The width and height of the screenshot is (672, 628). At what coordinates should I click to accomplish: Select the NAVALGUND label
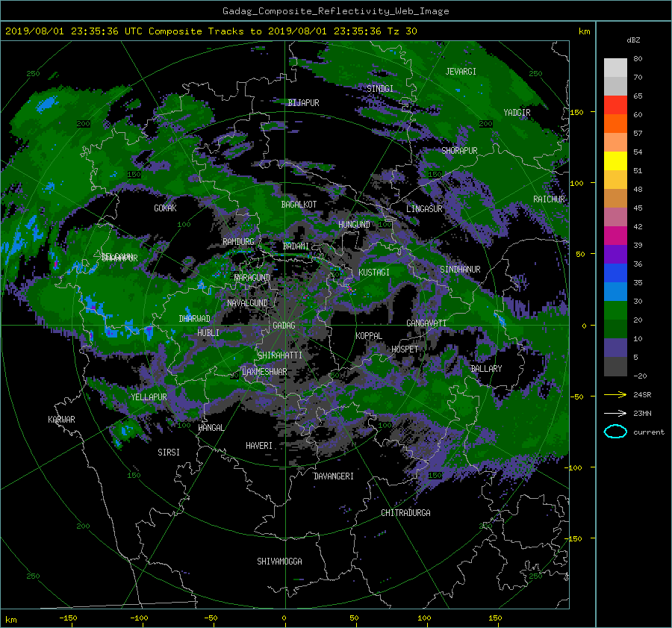(x=247, y=303)
